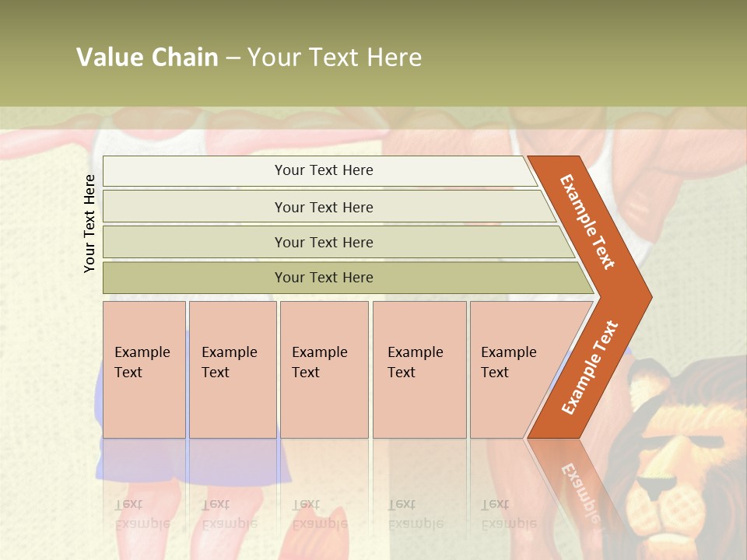Image resolution: width=747 pixels, height=560 pixels.
Task: Select the topmost "Your Text Here" bar
Action: click(323, 170)
